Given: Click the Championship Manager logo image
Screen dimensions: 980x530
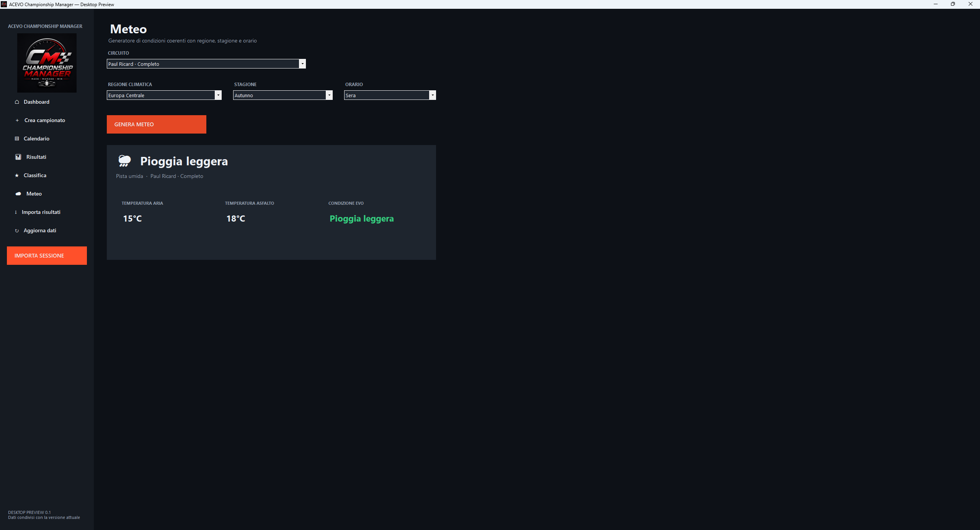Looking at the screenshot, I should coord(47,63).
